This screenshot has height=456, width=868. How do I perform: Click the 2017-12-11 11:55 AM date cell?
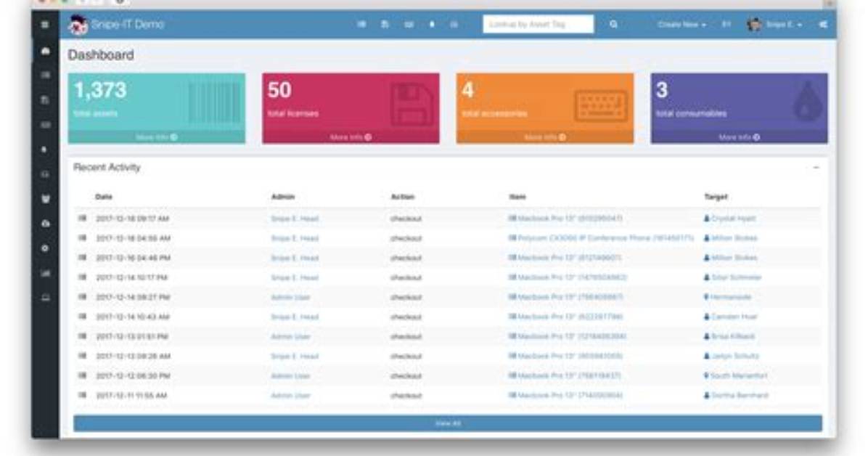coord(131,396)
